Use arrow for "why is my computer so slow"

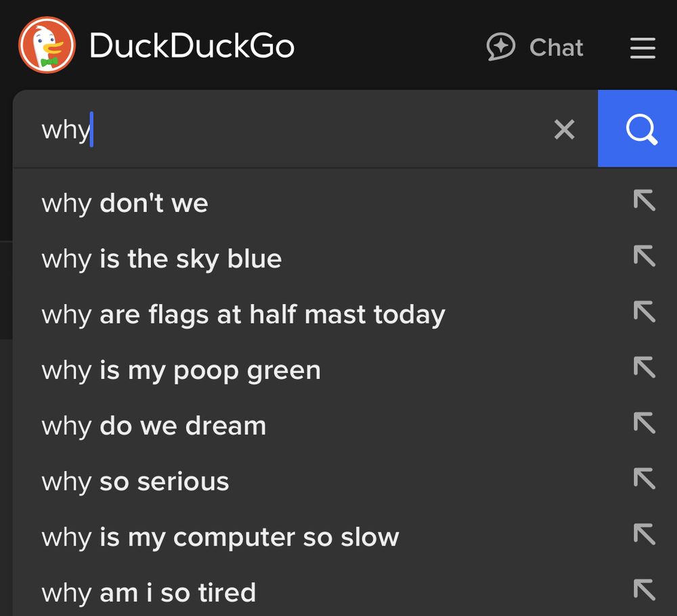tap(645, 534)
